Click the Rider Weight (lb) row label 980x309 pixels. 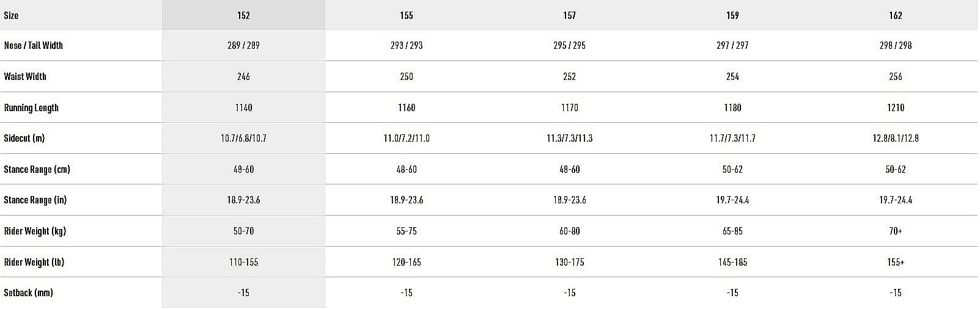(x=34, y=262)
